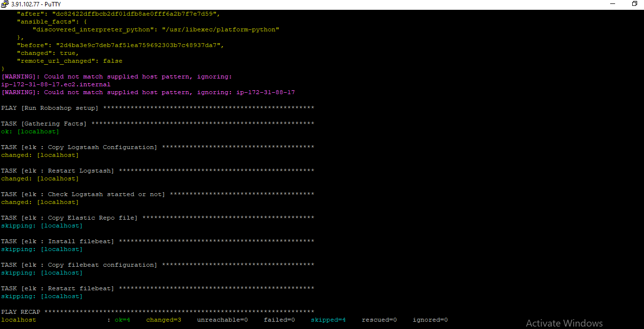Screen dimensions: 644x329
Task: Click the 'failed=0' recap counter
Action: (279, 319)
